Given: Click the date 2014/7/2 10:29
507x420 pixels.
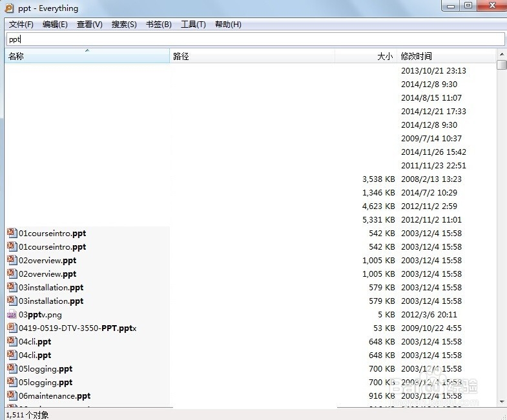Looking at the screenshot, I should click(x=429, y=192).
